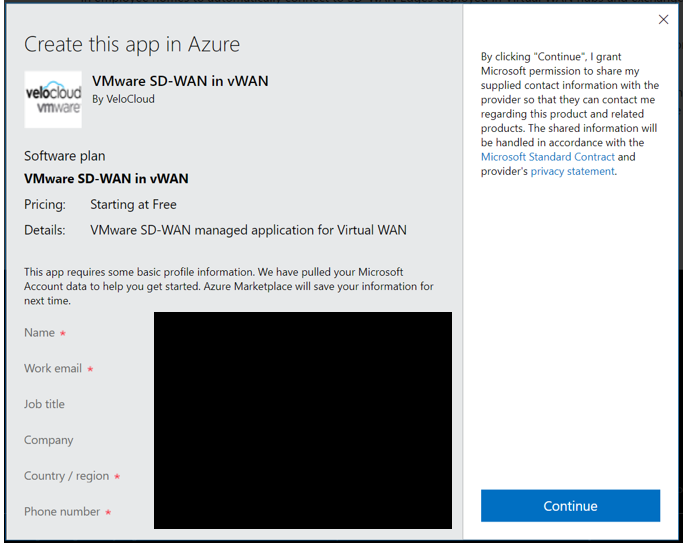
Task: Click the Details label
Action: coord(45,230)
